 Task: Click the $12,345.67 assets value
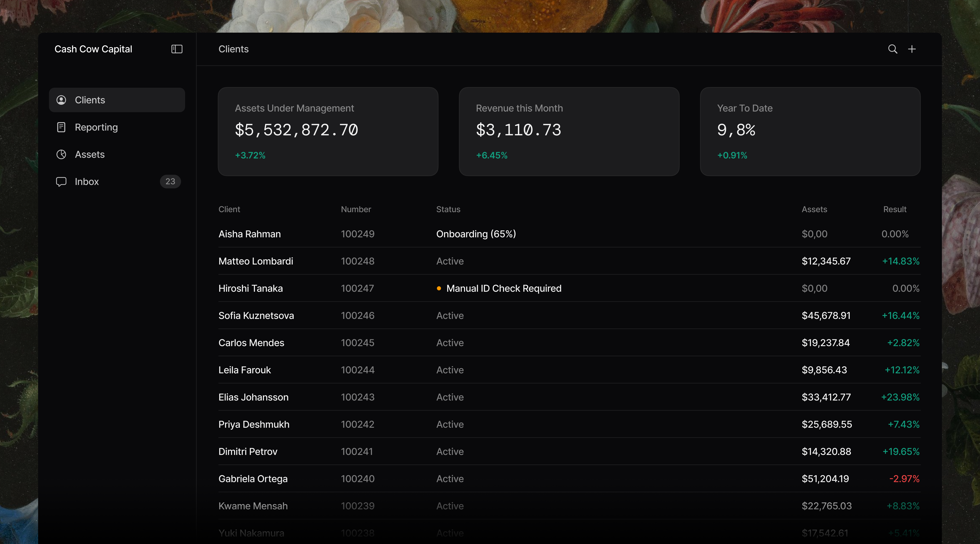[x=826, y=261]
